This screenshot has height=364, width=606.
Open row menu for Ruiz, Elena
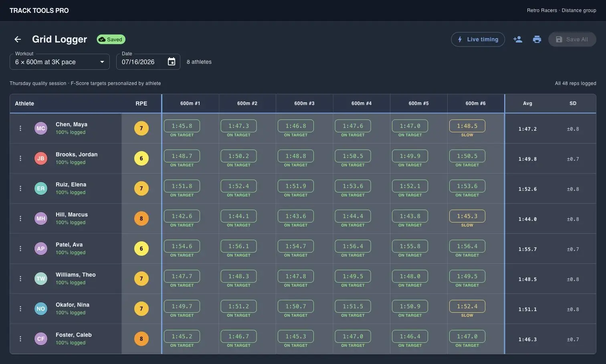pyautogui.click(x=20, y=188)
